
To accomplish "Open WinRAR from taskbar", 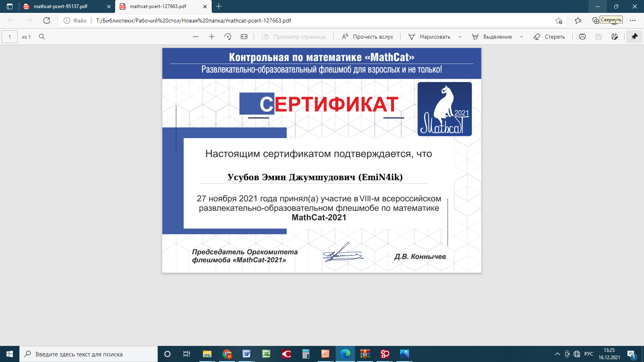I will [x=365, y=354].
